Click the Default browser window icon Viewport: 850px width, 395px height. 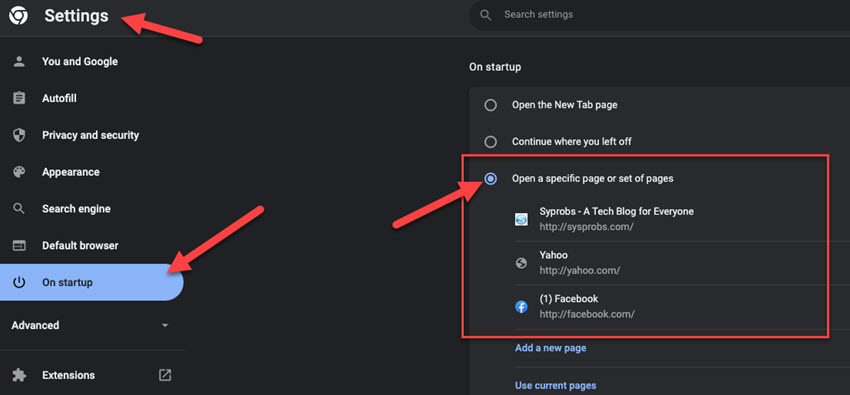pyautogui.click(x=19, y=245)
